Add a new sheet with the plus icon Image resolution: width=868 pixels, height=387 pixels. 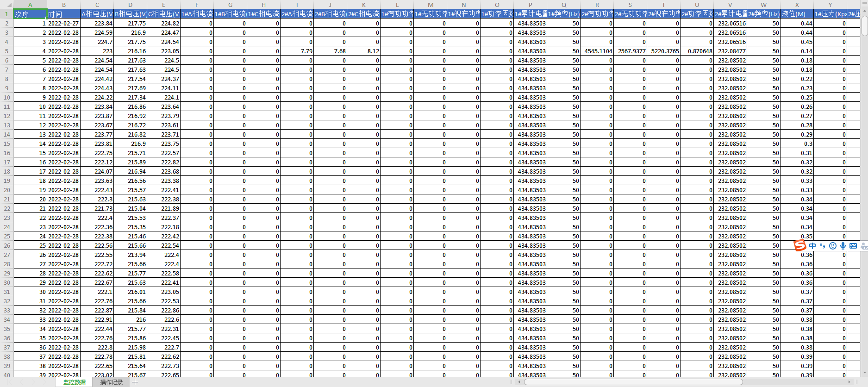135,382
